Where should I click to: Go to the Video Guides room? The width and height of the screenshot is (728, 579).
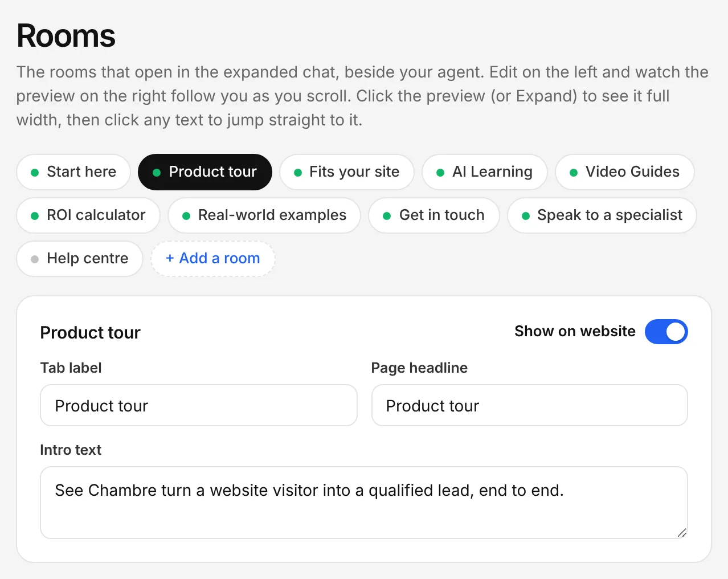point(625,172)
